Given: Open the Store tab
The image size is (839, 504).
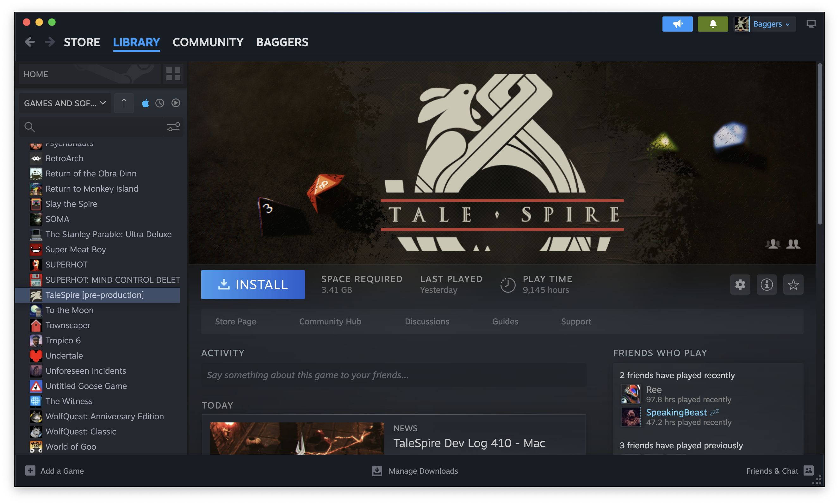Looking at the screenshot, I should [82, 42].
